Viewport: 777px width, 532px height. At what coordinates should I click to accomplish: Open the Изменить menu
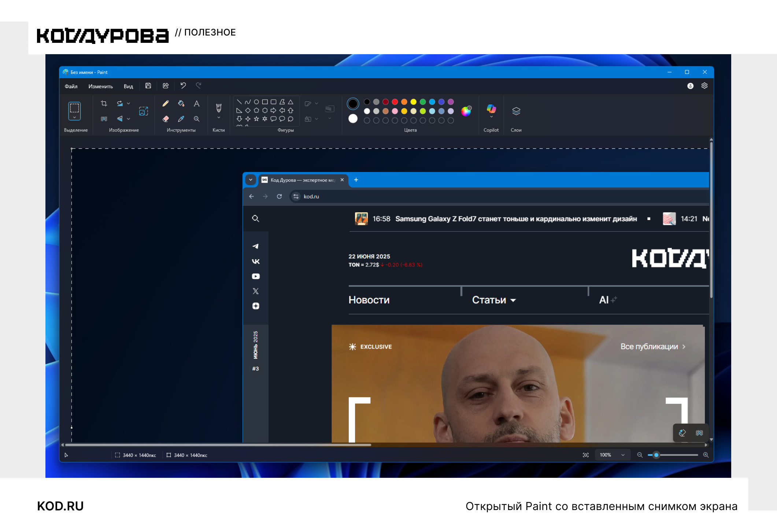click(100, 86)
